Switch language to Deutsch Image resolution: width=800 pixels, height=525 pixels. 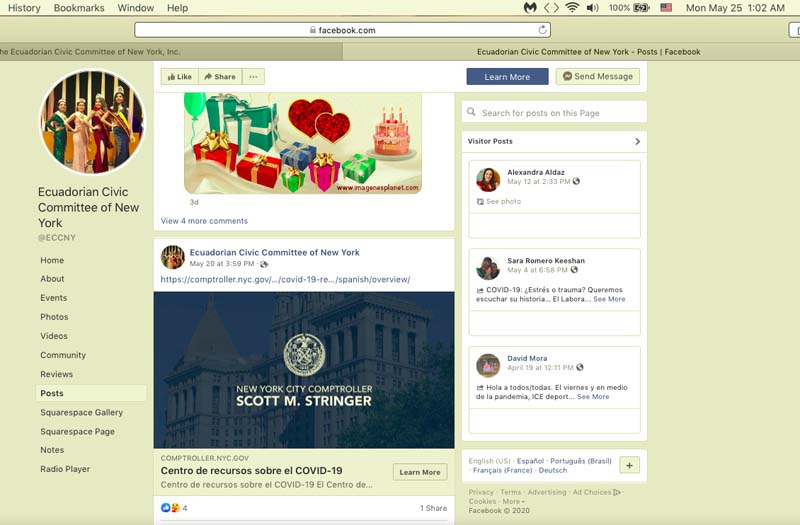tap(553, 470)
